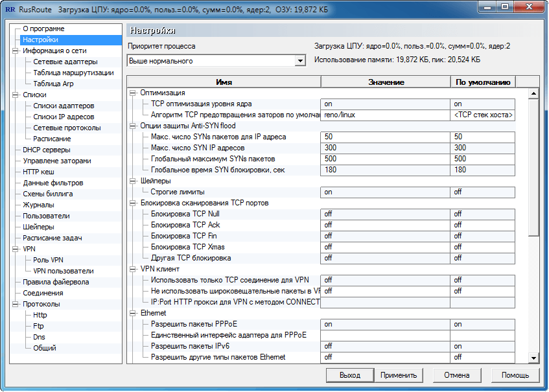This screenshot has height=392, width=549.
Task: Click the Выход button
Action: pyautogui.click(x=350, y=376)
